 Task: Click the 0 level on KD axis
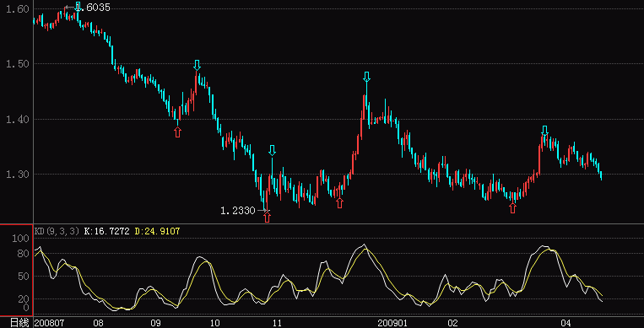point(26,307)
